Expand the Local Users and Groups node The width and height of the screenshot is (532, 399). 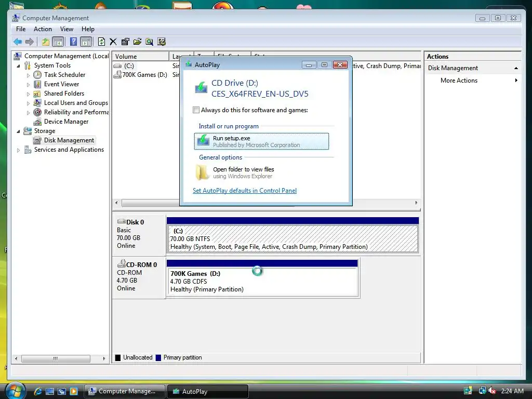pos(28,103)
